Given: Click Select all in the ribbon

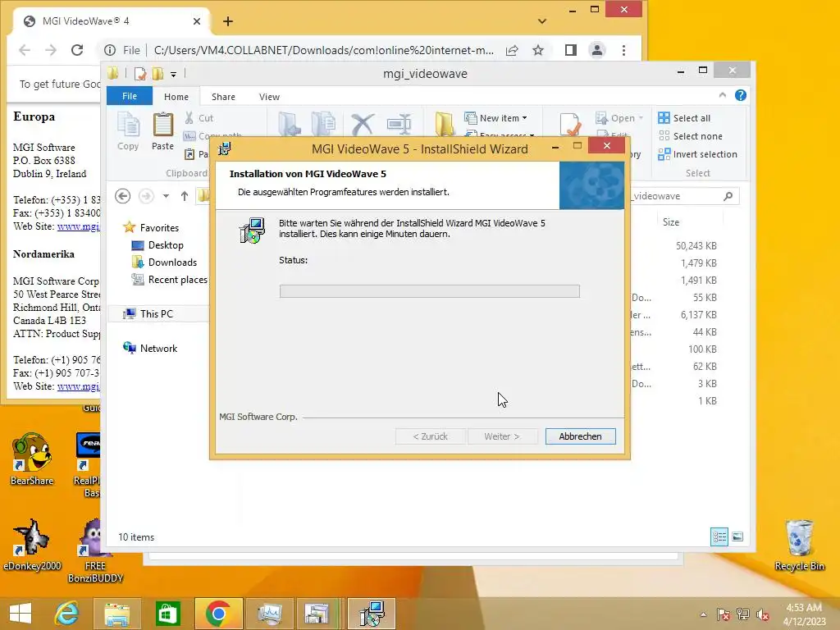Looking at the screenshot, I should pos(685,118).
